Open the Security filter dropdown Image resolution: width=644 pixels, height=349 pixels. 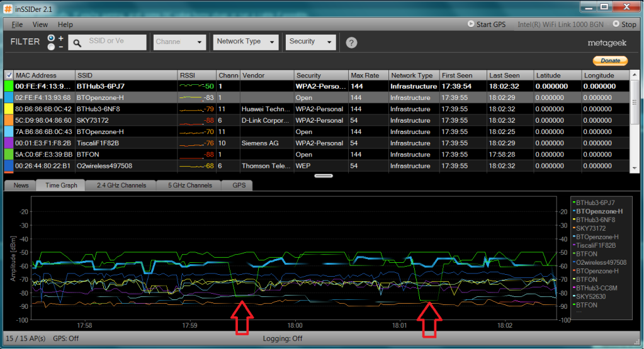click(x=310, y=42)
